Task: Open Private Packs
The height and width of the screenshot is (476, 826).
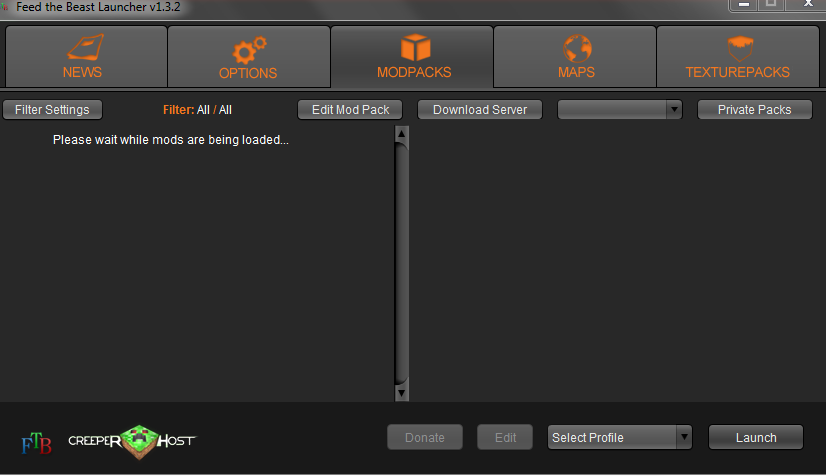Action: point(754,110)
